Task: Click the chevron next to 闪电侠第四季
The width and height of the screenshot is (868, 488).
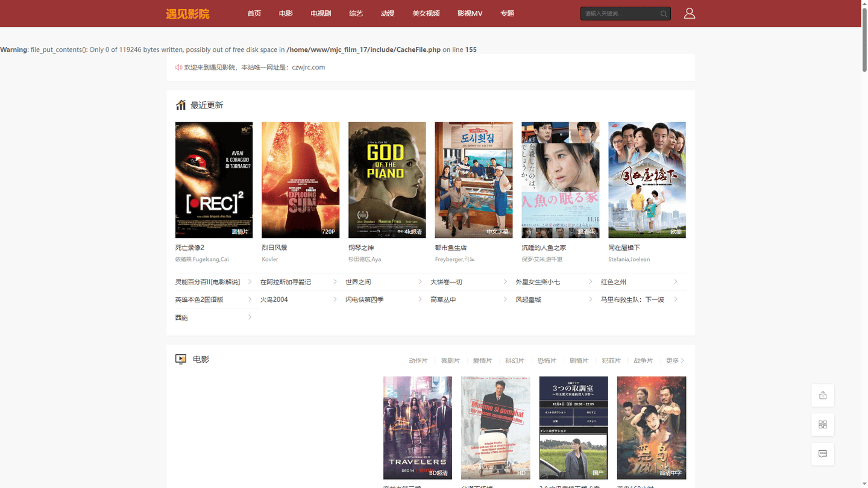Action: [420, 299]
